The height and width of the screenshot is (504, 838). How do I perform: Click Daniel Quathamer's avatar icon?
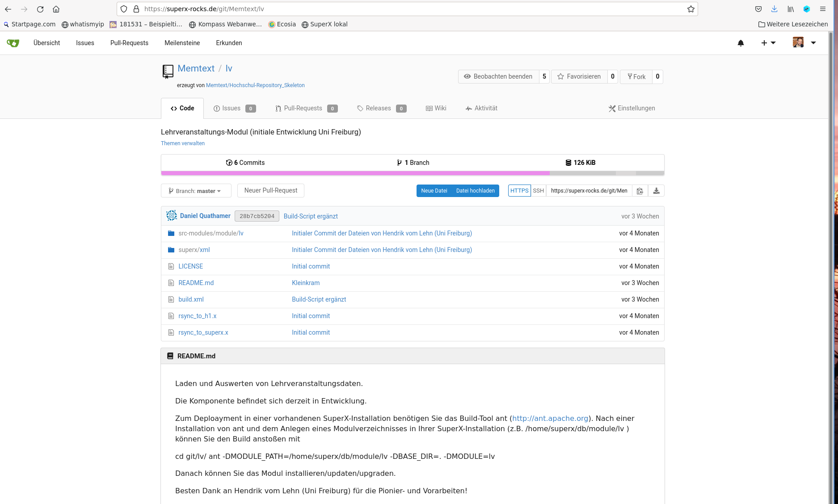pos(172,216)
